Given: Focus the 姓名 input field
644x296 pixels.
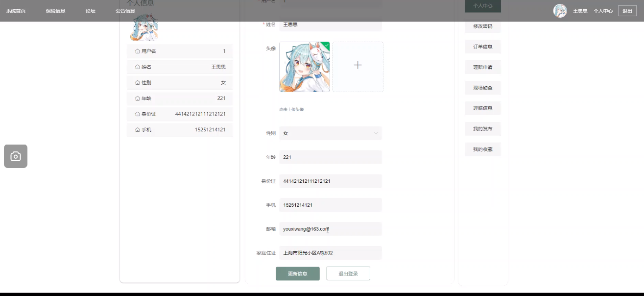Looking at the screenshot, I should click(x=331, y=25).
